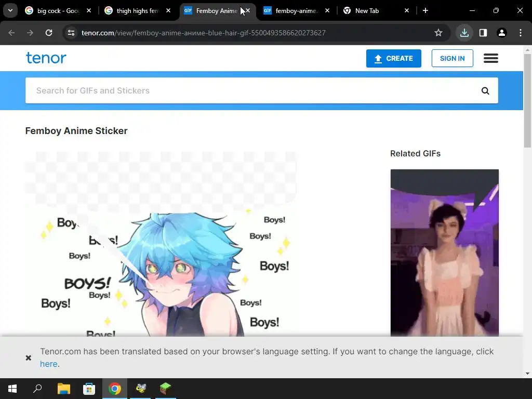Close the 'thigh highs fem' tab
Screen dimensions: 532x399
point(168,10)
